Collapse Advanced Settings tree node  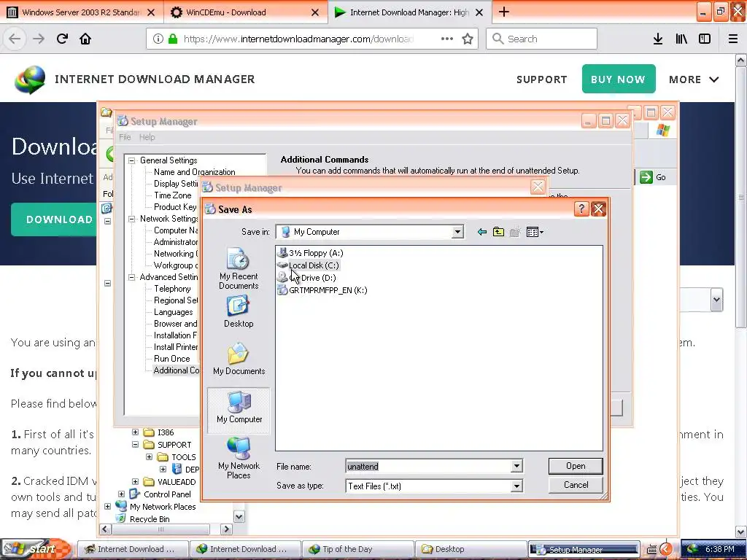pos(131,277)
